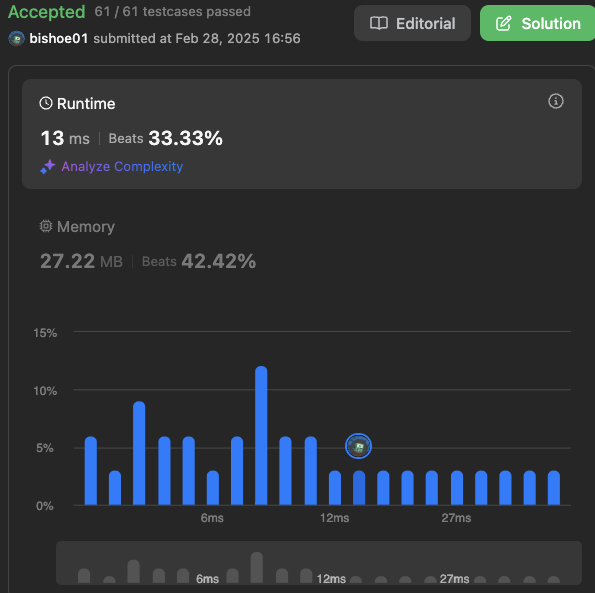Viewport: 595px width, 593px height.
Task: Click the runtime info circle icon
Action: pyautogui.click(x=556, y=101)
